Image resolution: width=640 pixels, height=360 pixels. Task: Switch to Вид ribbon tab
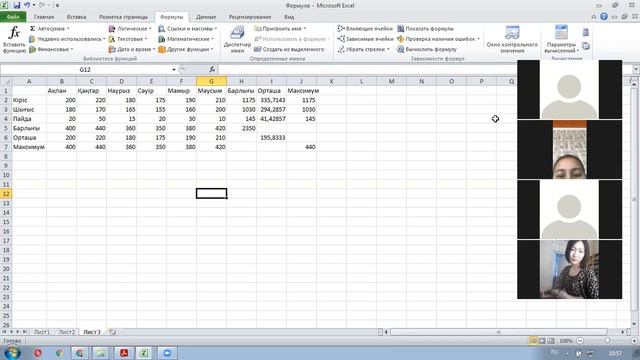289,17
